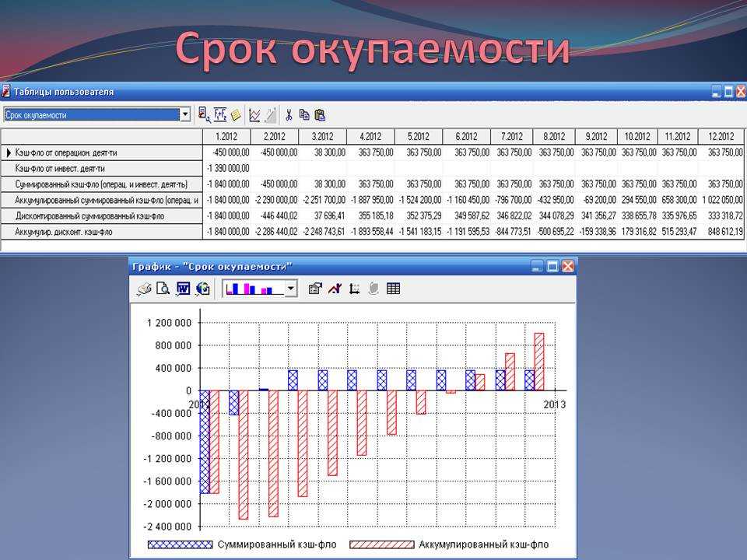
Task: Cut selection with the scissors icon
Action: pyautogui.click(x=289, y=114)
